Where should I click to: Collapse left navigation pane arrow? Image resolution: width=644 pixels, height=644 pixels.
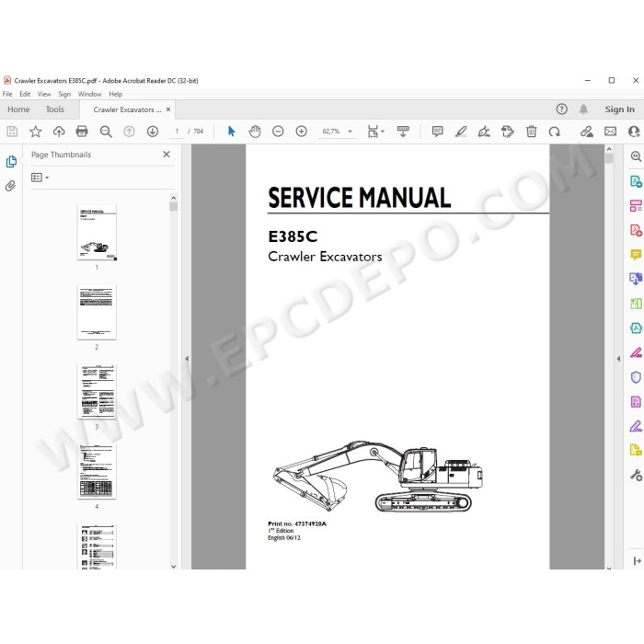(x=187, y=359)
